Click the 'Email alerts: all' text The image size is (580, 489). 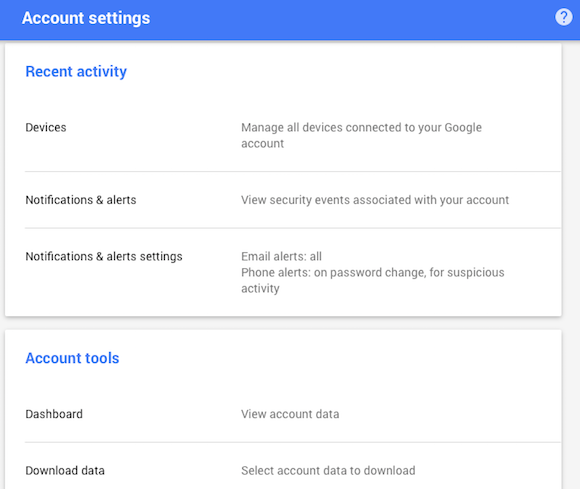coord(281,256)
